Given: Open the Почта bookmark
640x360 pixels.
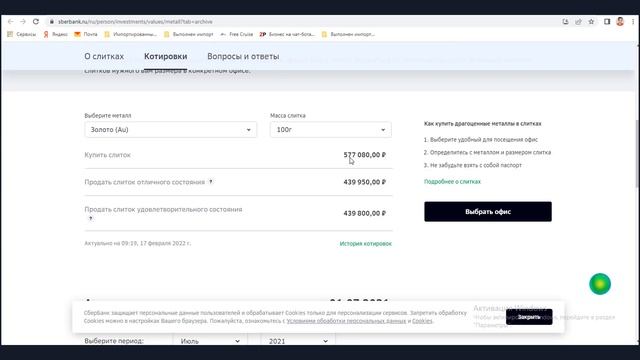Looking at the screenshot, I should [x=86, y=34].
